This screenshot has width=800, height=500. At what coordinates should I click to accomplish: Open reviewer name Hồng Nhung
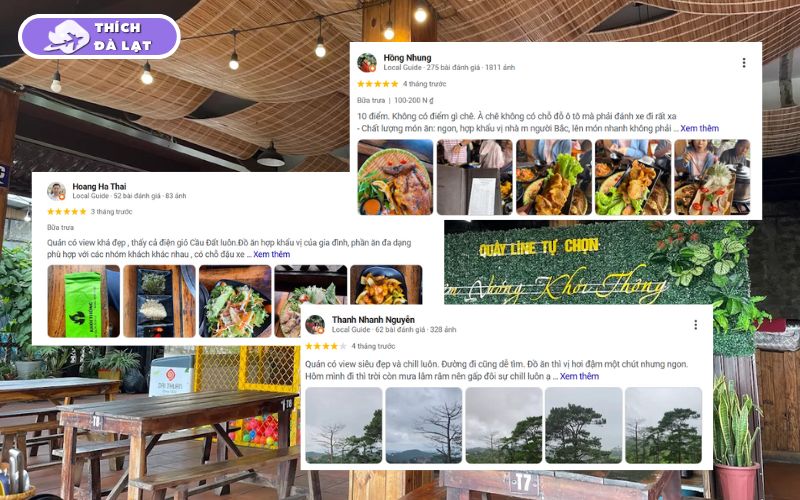pos(407,58)
